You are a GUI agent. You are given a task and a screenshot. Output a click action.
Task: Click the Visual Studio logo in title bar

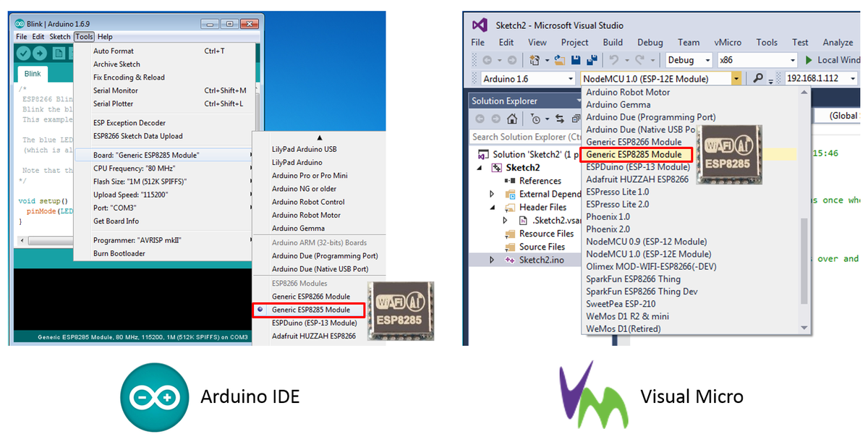[x=480, y=25]
